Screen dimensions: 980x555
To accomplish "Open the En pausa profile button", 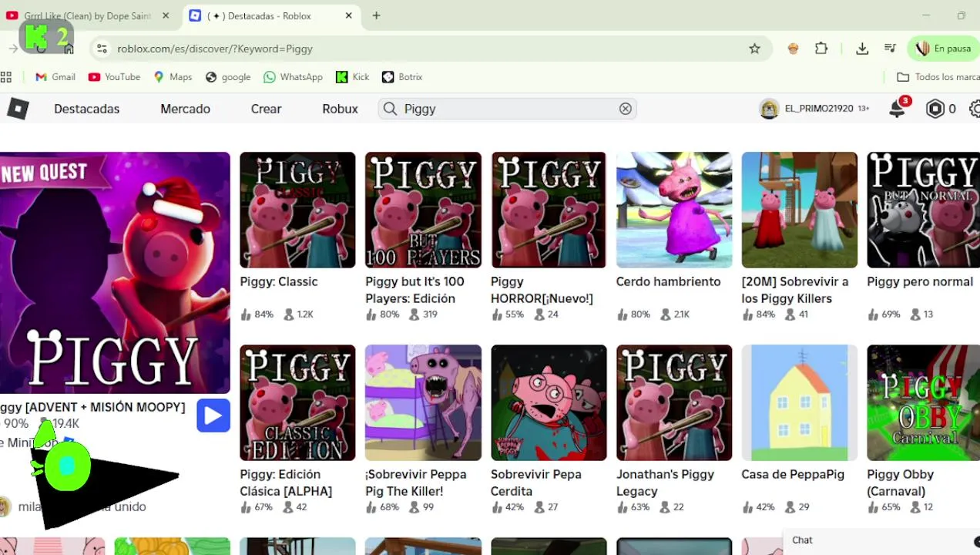I will click(x=944, y=49).
